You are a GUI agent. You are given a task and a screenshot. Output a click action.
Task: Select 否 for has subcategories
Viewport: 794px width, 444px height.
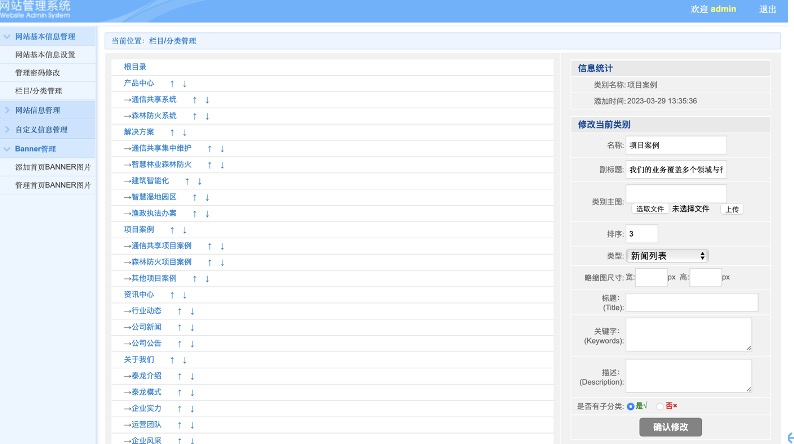pyautogui.click(x=660, y=406)
